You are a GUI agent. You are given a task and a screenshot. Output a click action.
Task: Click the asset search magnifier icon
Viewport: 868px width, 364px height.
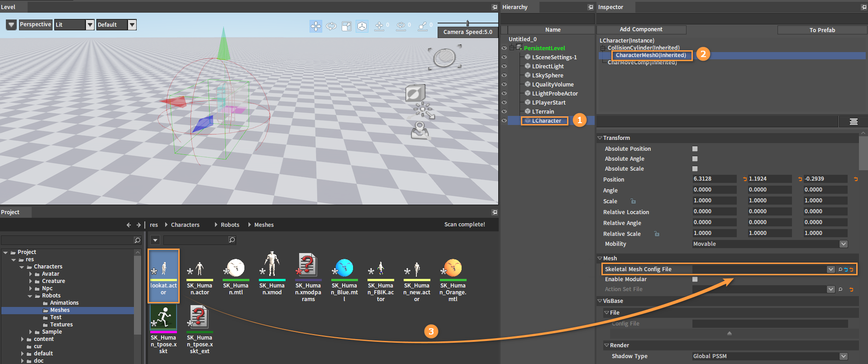(232, 240)
